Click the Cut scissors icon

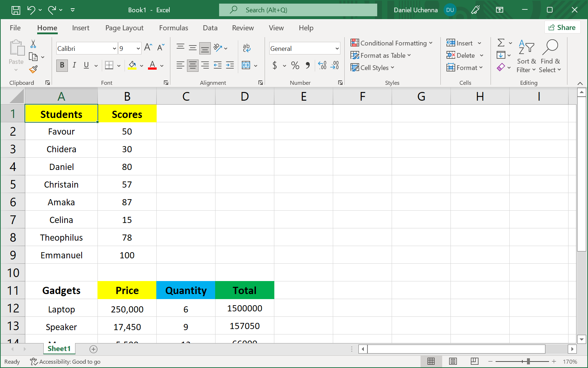(x=33, y=44)
